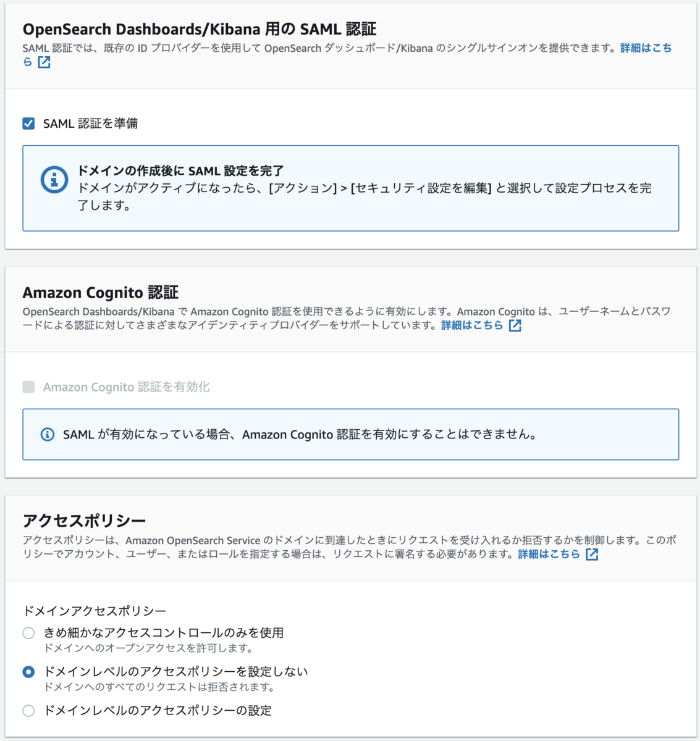Click the Cognito SAML warning message box

click(350, 434)
